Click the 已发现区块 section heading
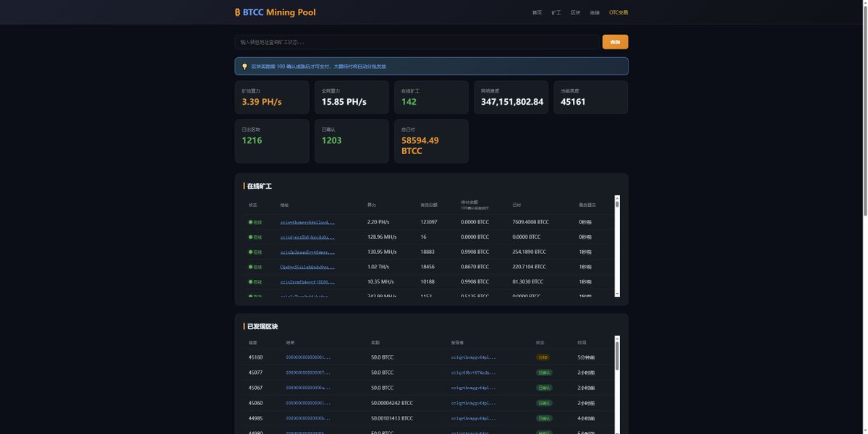This screenshot has width=868, height=434. click(x=263, y=327)
